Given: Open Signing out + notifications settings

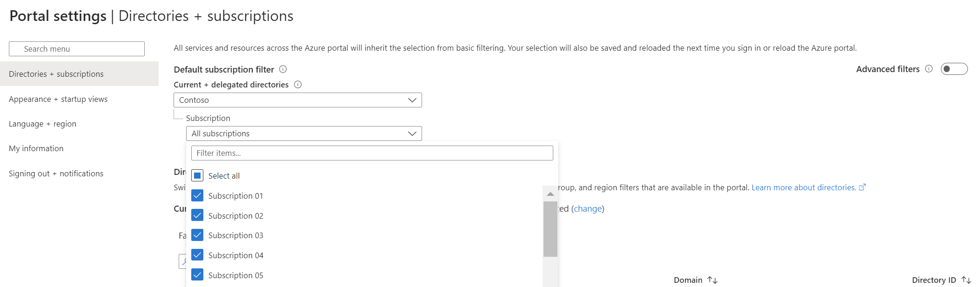Looking at the screenshot, I should point(56,174).
